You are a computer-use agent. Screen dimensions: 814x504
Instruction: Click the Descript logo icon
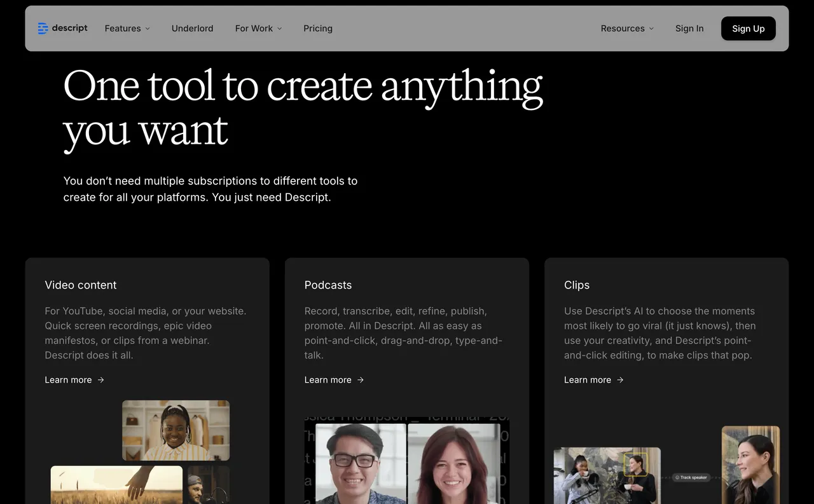click(43, 28)
